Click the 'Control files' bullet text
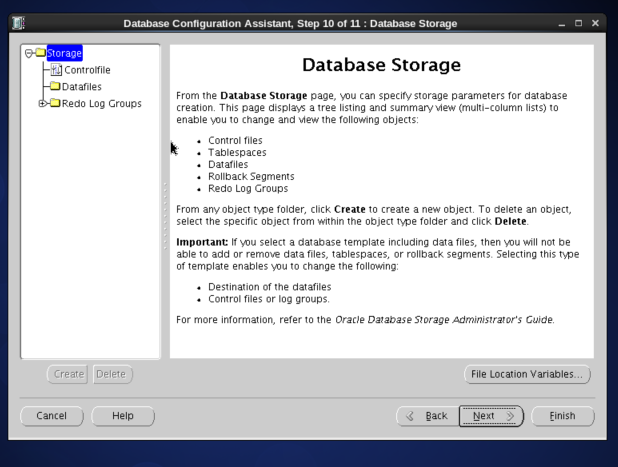The image size is (618, 467). point(235,141)
